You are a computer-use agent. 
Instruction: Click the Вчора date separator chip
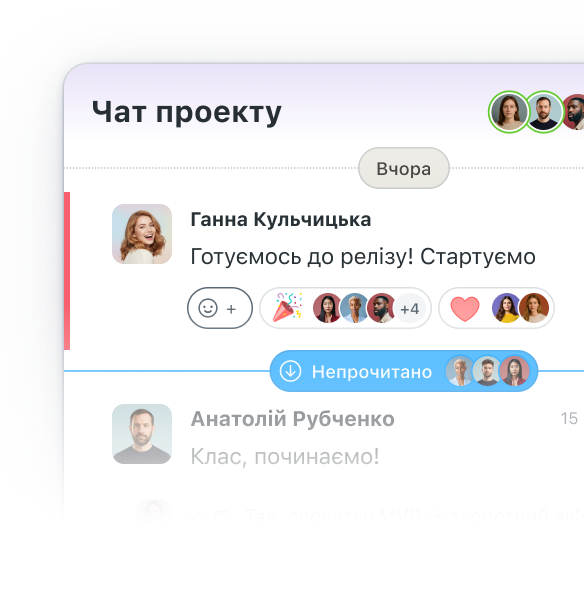coord(404,168)
